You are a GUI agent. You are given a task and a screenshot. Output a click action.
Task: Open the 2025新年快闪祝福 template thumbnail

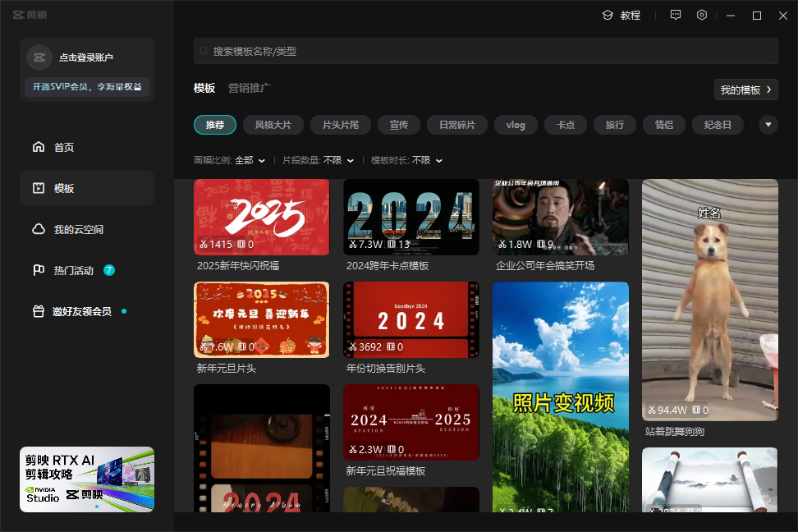pos(262,217)
